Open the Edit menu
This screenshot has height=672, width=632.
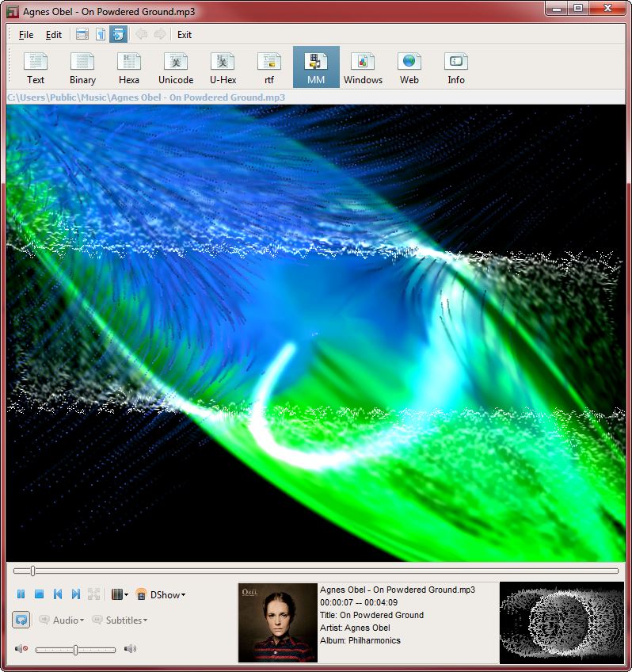[54, 35]
